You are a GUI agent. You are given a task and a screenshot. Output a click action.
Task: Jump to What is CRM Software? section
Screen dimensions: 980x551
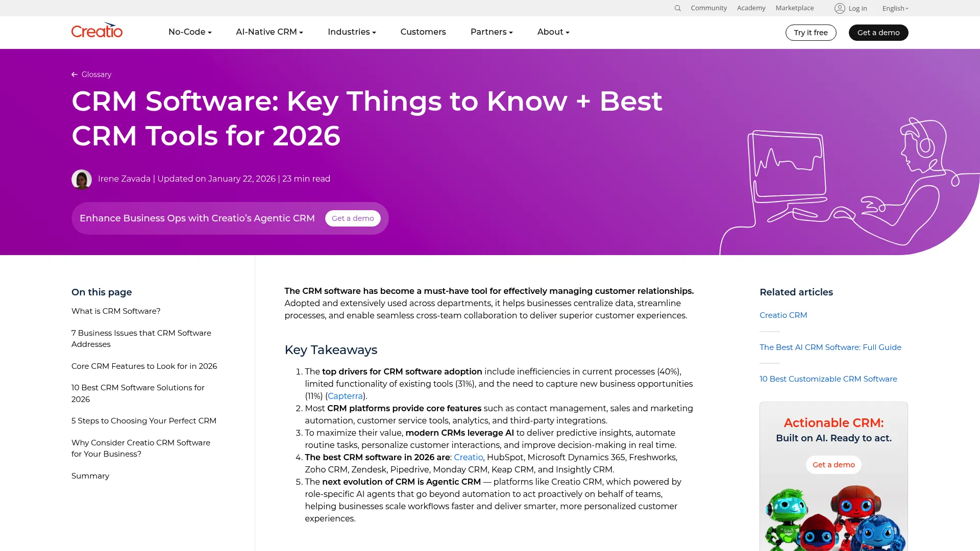[x=116, y=311]
